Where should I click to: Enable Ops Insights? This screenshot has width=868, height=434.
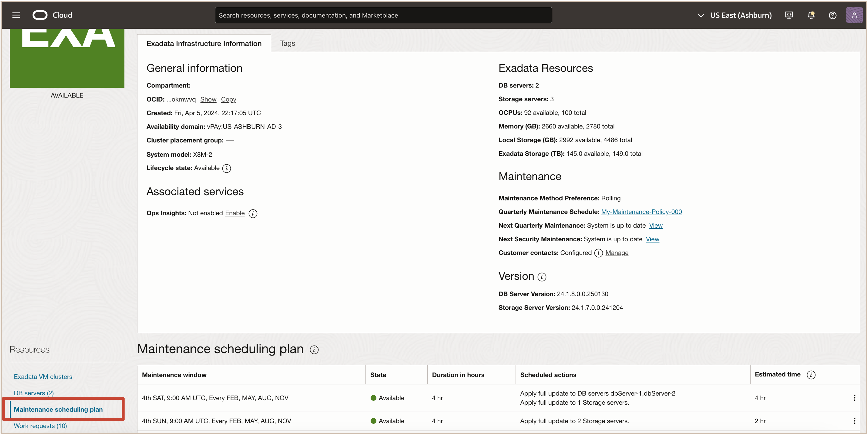coord(234,213)
